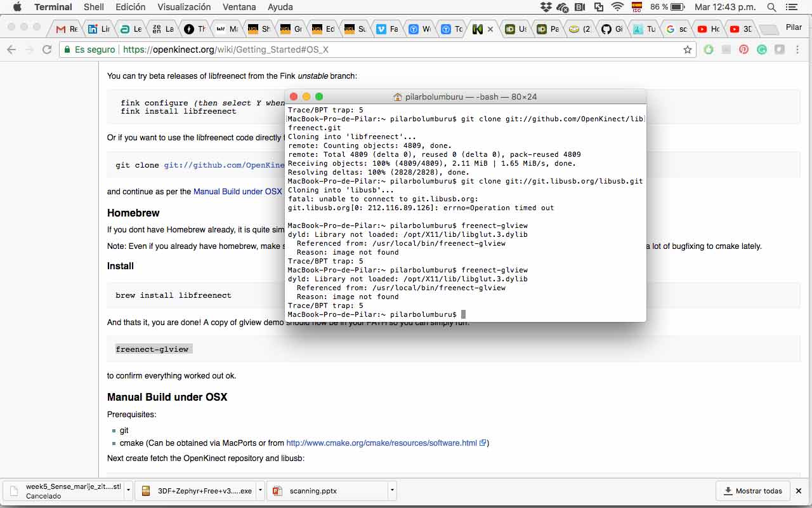Viewport: 812px width, 508px height.
Task: Open dropdown arrow for 3DF+Zephyr exe download
Action: click(x=261, y=491)
